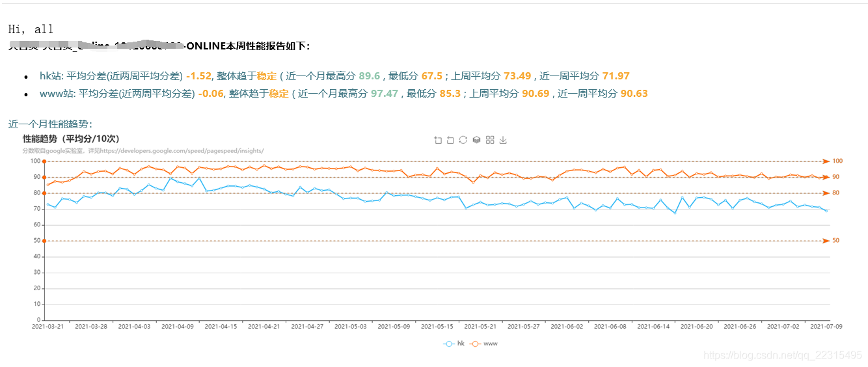
Task: Click x-axis date 2021-05-21
Action: click(480, 327)
